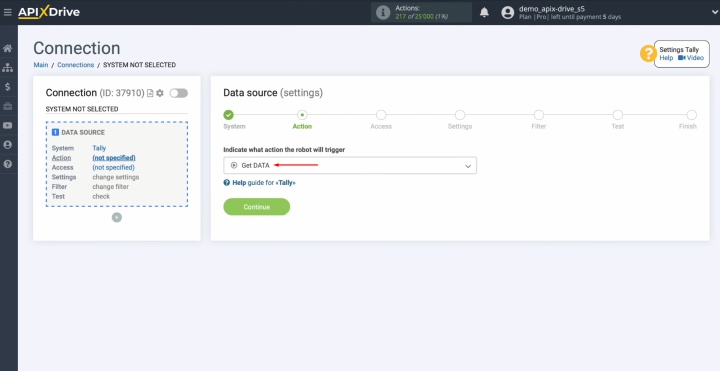Click the Tally system link
The image size is (720, 371).
99,148
